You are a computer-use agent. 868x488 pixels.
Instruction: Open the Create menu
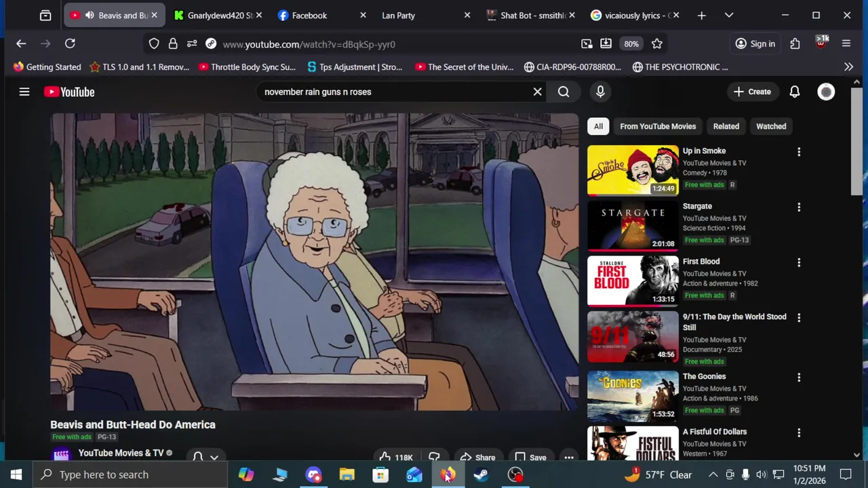752,91
